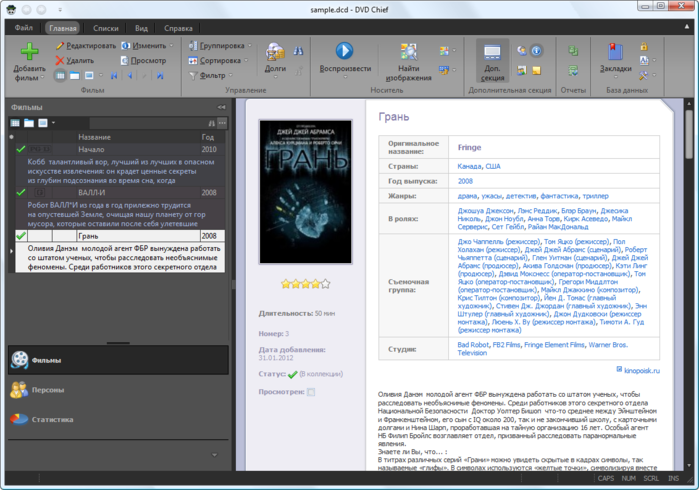Open the kinopoisk.ru link

point(641,371)
